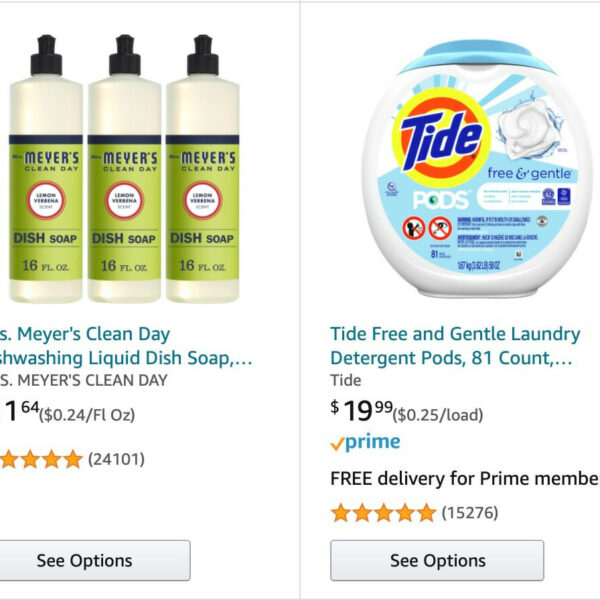Click the dish soap star rating icons
This screenshot has height=600, width=600.
click(42, 459)
